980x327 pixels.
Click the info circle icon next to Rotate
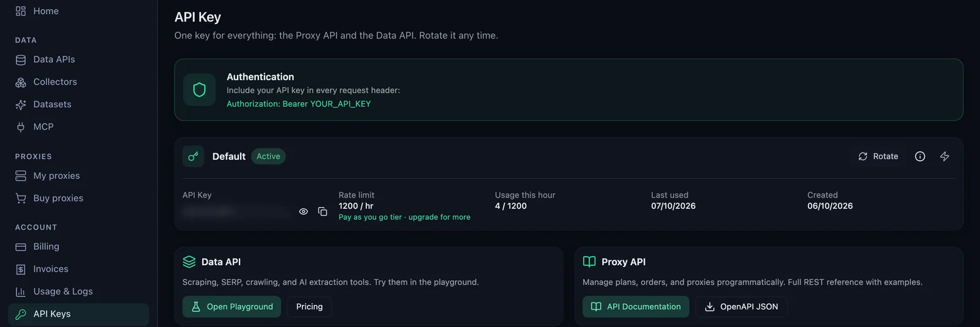tap(920, 156)
